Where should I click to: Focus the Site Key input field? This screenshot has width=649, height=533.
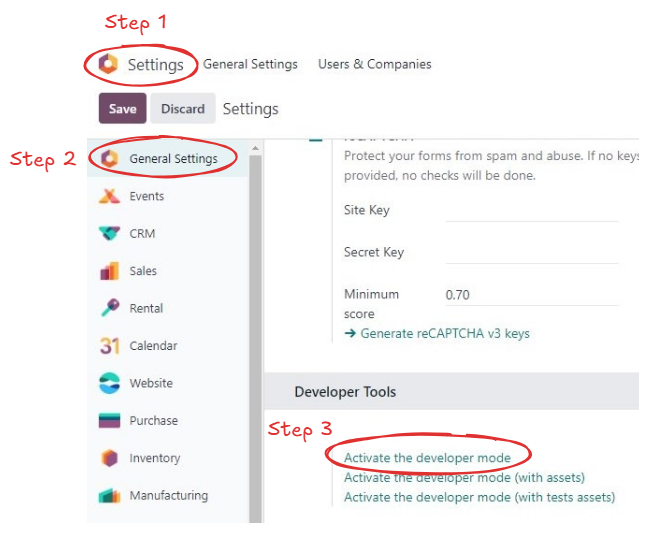click(532, 211)
